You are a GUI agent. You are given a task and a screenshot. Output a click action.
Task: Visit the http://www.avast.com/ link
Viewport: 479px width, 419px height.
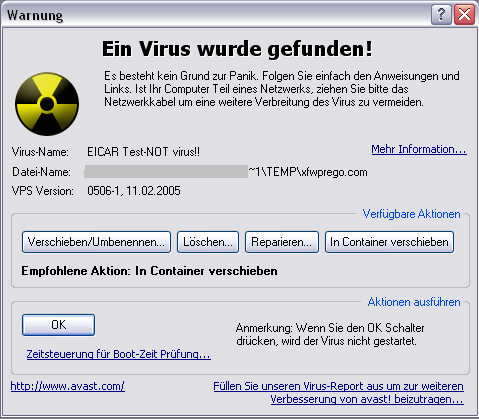[x=68, y=386]
